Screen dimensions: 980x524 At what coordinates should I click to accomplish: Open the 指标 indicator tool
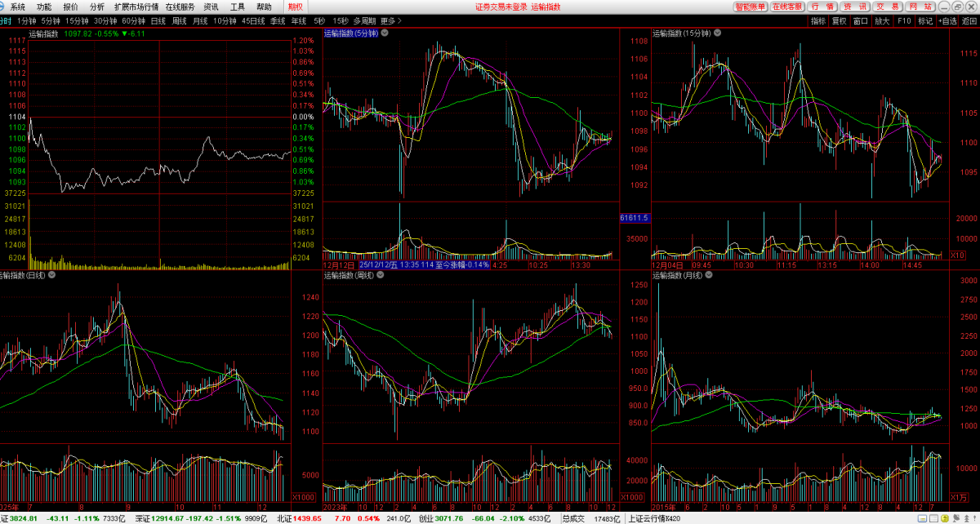pyautogui.click(x=818, y=20)
